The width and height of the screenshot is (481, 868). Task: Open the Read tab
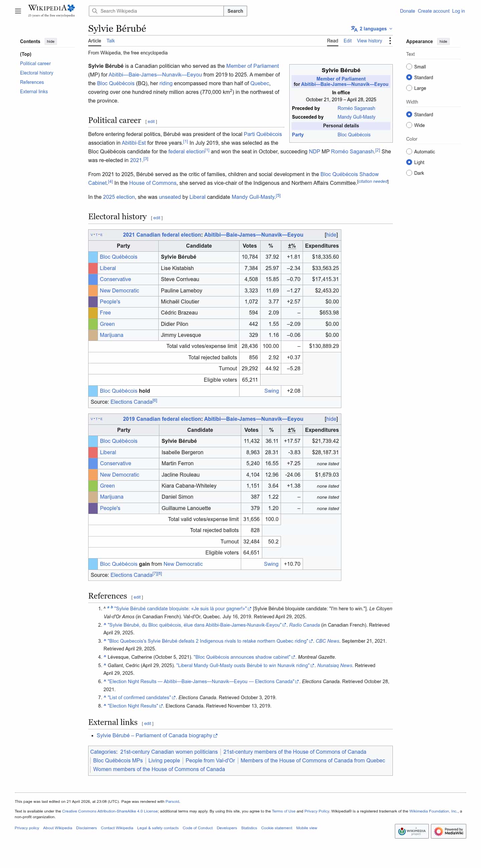[x=332, y=41]
